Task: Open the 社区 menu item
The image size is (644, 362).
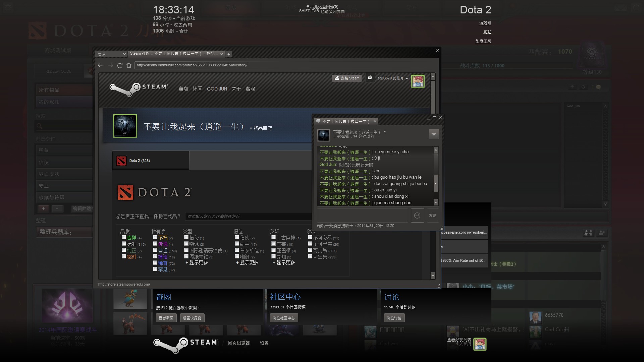Action: (197, 89)
